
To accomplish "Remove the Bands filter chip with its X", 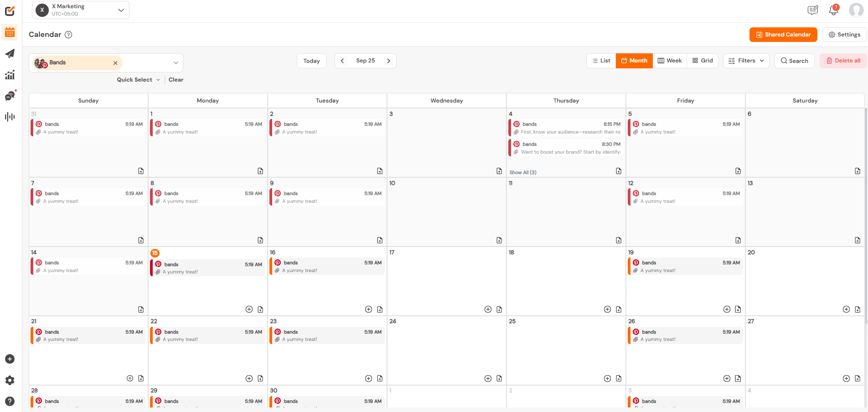I will click(x=115, y=62).
